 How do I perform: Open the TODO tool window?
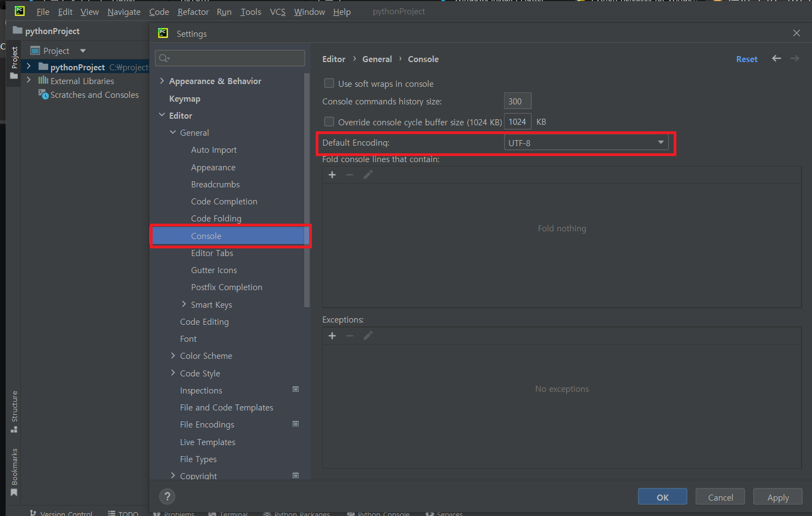(123, 513)
